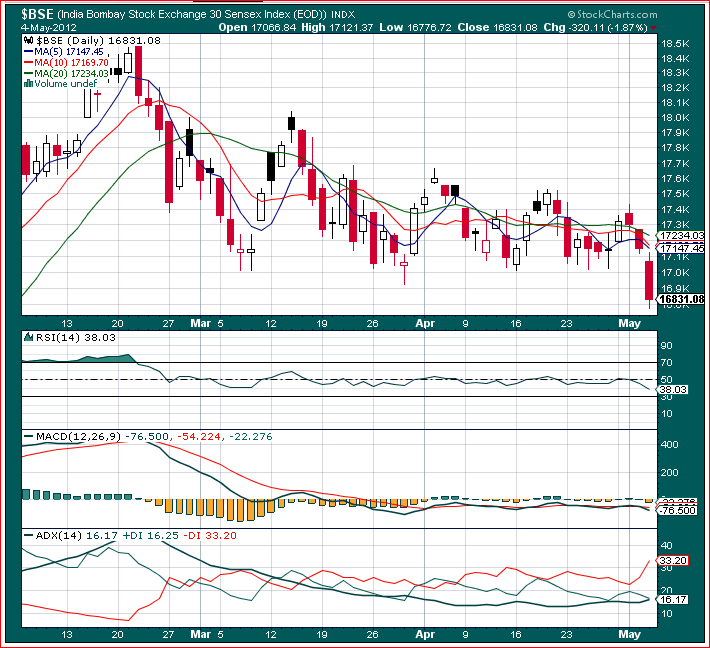710x648 pixels.
Task: Click the 16831.08 last price tag
Action: [681, 299]
